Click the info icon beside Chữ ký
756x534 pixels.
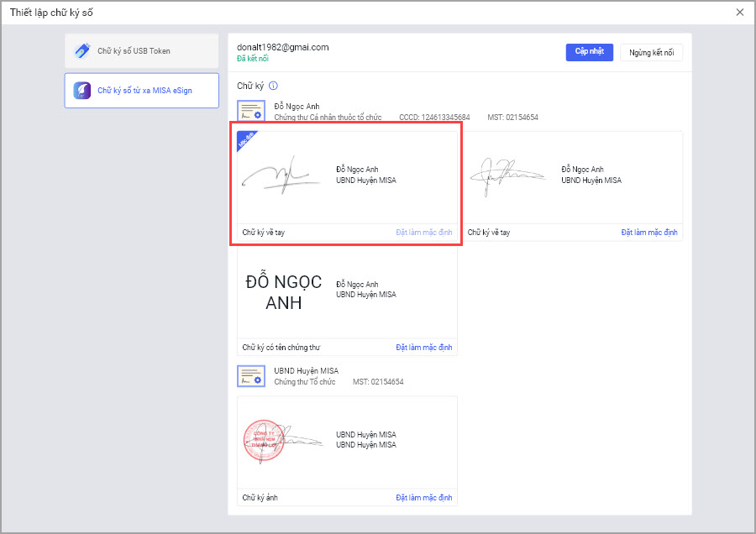[273, 86]
